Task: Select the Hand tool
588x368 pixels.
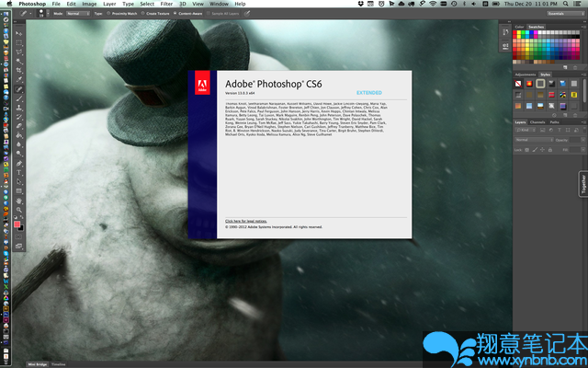Action: coord(18,201)
